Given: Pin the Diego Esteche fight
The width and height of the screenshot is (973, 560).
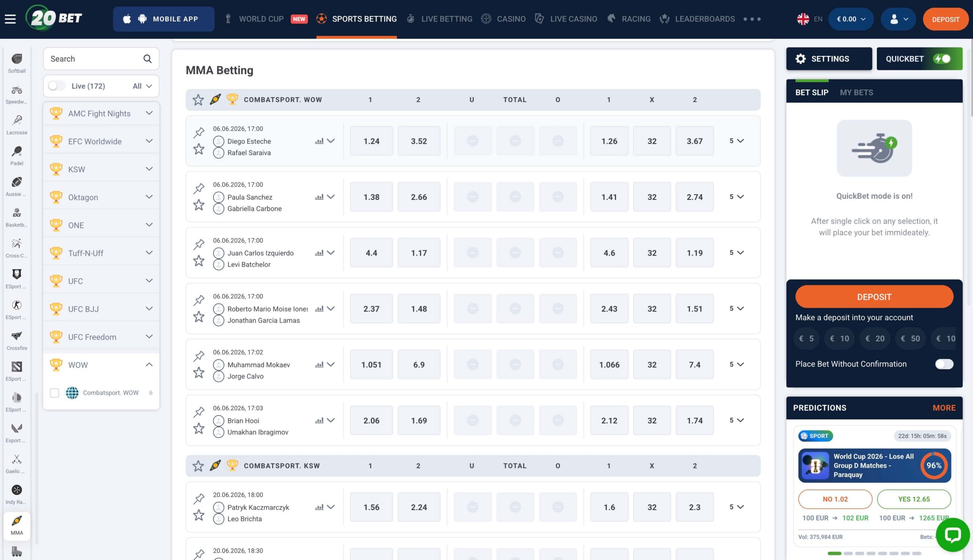Looking at the screenshot, I should coord(199,132).
